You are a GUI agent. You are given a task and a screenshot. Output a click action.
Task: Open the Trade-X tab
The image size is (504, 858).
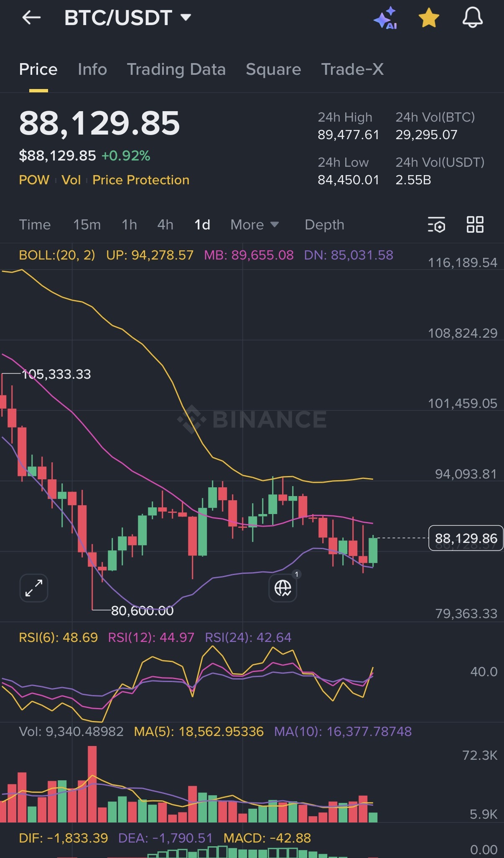tap(352, 69)
